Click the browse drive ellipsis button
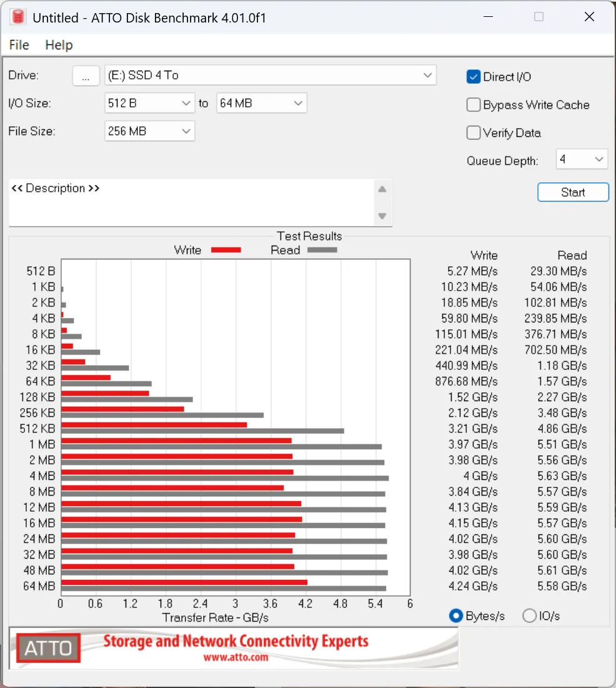Image resolution: width=616 pixels, height=688 pixels. coord(86,76)
